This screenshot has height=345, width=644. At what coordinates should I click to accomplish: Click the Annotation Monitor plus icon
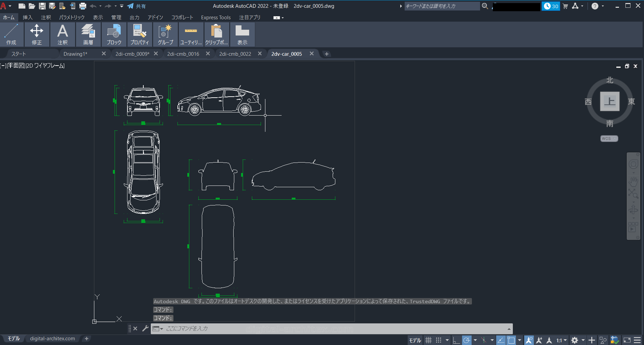click(x=592, y=340)
